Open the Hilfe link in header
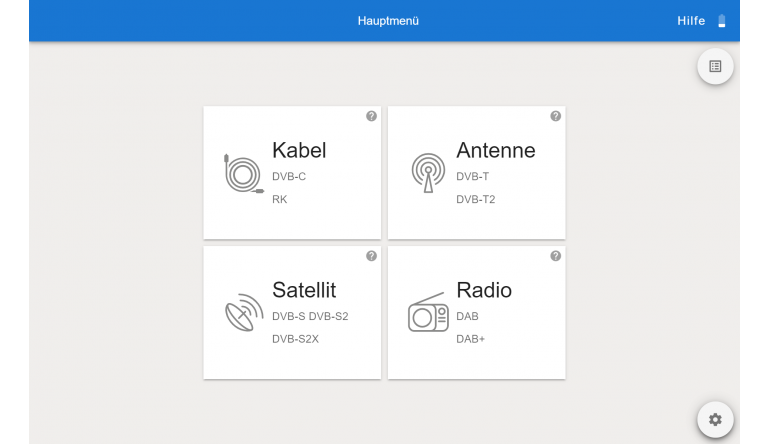770x444 pixels. click(x=691, y=21)
